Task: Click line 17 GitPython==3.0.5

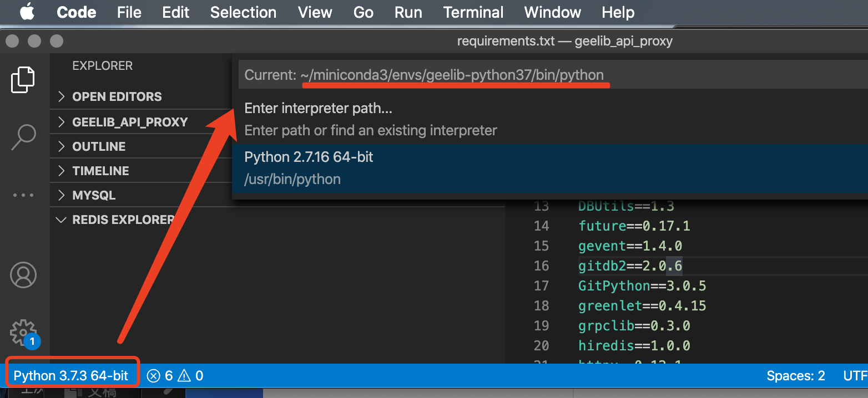Action: [x=642, y=285]
